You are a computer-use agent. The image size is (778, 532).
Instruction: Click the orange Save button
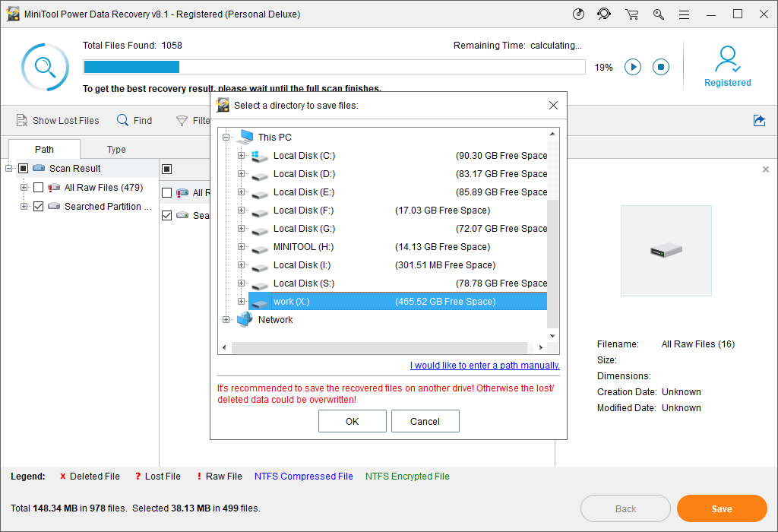click(722, 508)
